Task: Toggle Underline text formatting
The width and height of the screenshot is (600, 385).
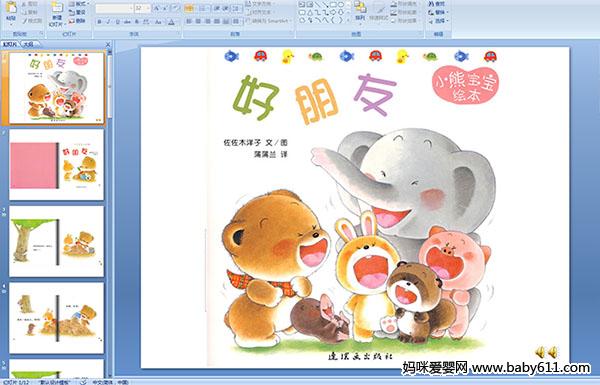Action: pos(117,22)
